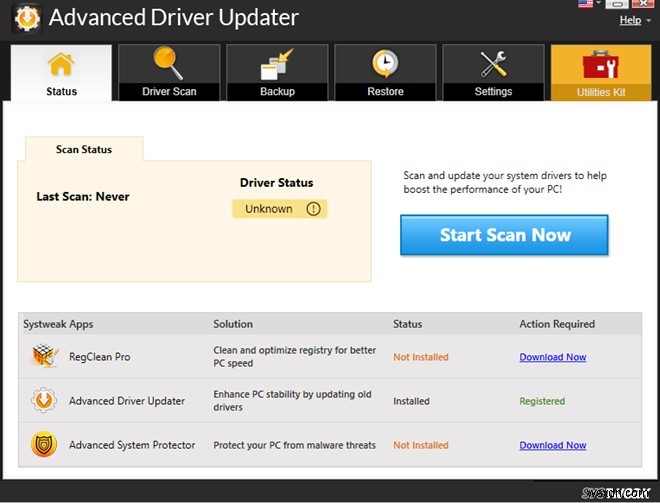The height and width of the screenshot is (503, 660).
Task: Click the Advanced Driver Updater gear icon in list
Action: [x=44, y=400]
